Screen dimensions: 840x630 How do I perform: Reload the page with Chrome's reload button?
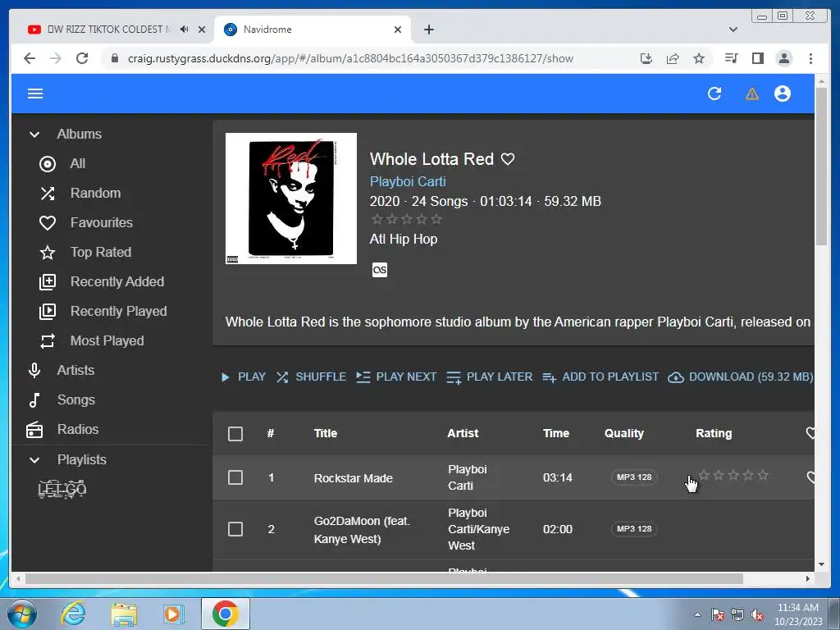pyautogui.click(x=82, y=58)
